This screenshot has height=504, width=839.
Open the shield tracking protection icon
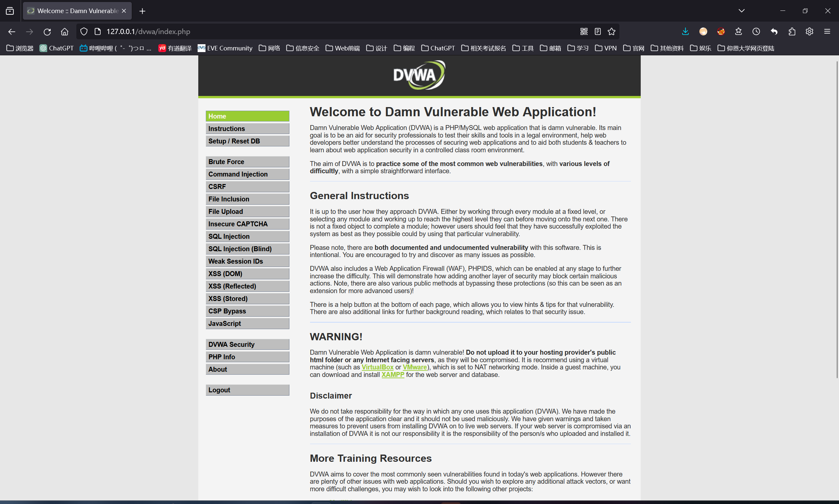click(84, 31)
